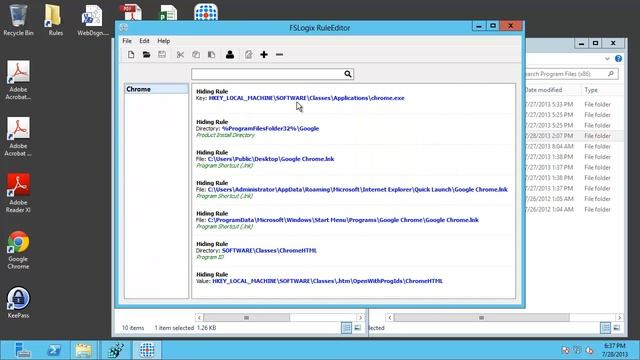640x360 pixels.
Task: Open PowerShell from the taskbar
Action: (54, 350)
